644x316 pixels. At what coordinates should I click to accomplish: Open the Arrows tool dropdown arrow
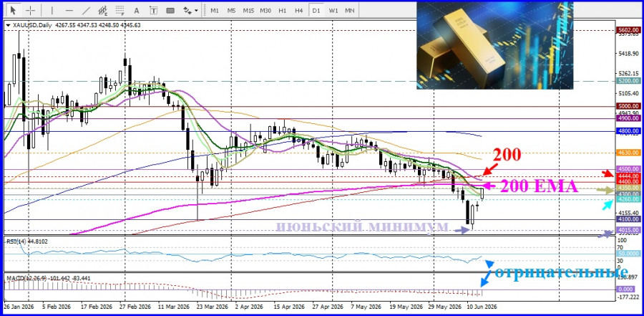point(196,10)
